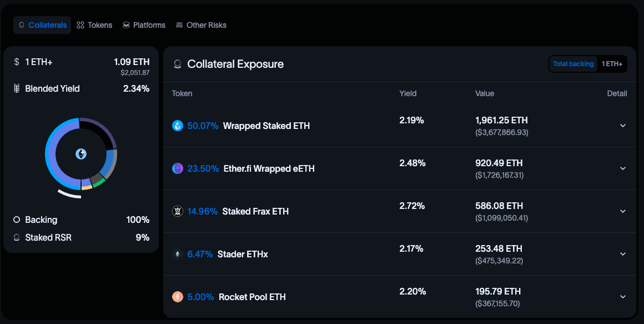This screenshot has height=324, width=644.
Task: Expand Wrapped Staked ETH detail chevron
Action: 623,126
